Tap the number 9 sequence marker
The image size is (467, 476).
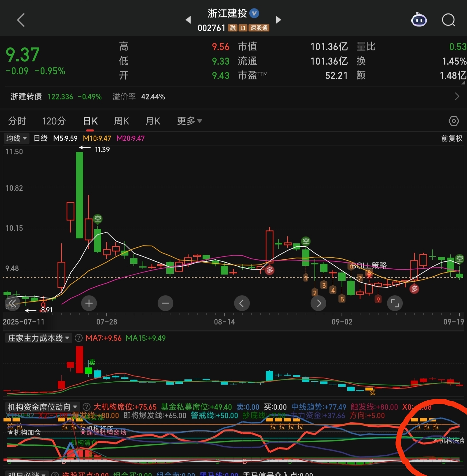378,299
